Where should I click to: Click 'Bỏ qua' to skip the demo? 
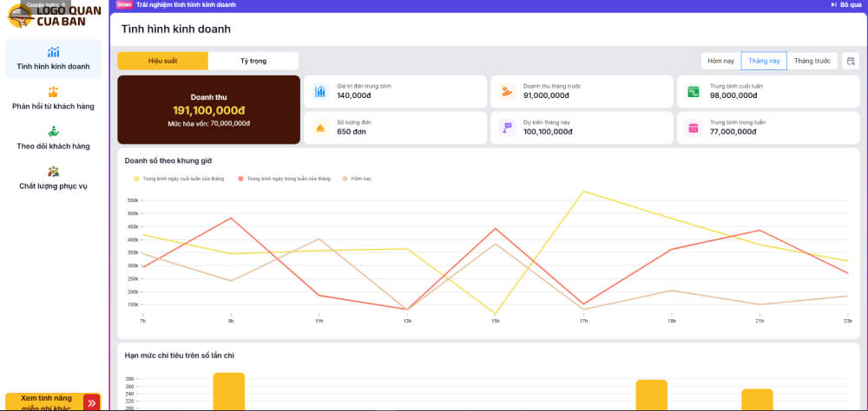846,5
